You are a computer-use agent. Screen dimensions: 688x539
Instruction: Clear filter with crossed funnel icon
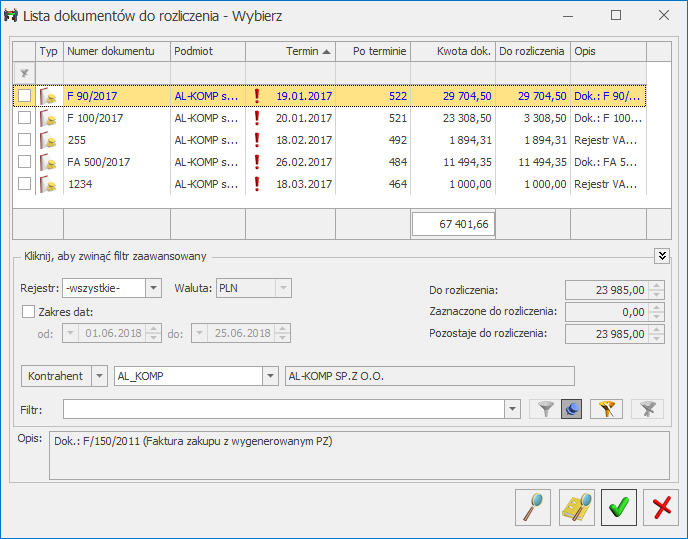click(648, 409)
